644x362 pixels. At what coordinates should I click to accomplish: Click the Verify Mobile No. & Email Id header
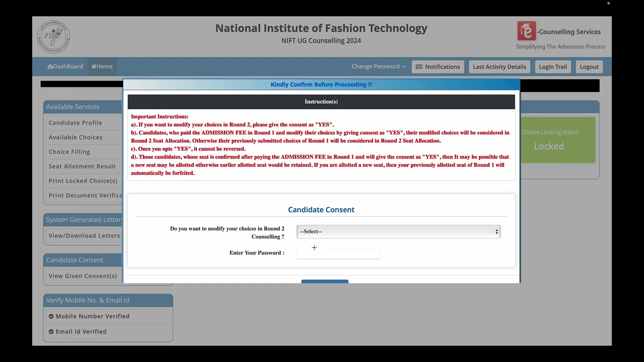(108, 300)
